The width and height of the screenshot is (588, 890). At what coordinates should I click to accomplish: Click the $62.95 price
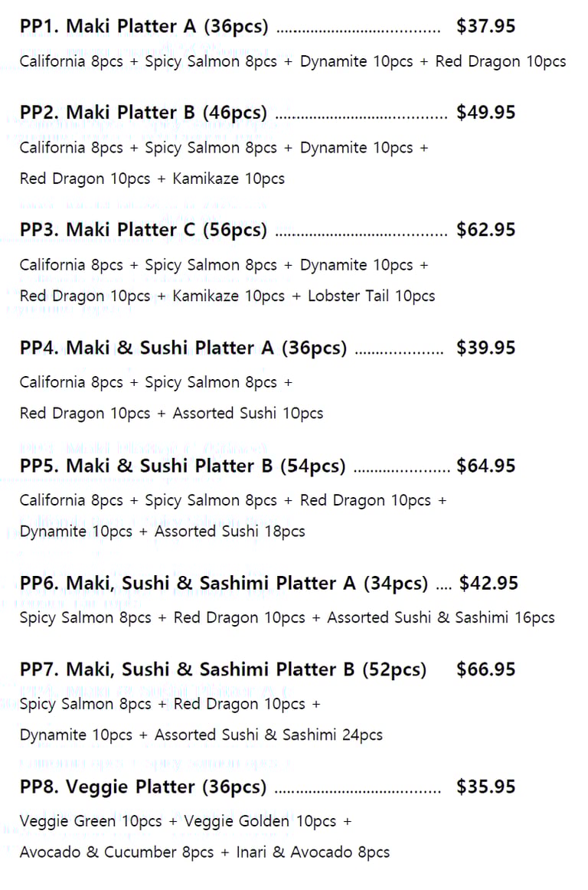(x=485, y=231)
